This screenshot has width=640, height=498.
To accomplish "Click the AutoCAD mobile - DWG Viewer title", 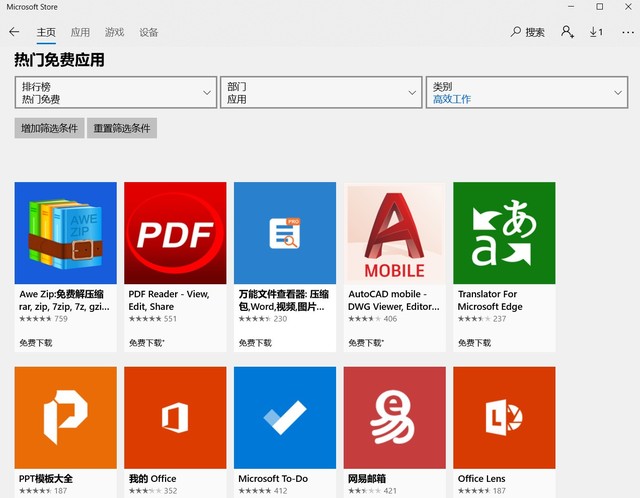I will point(394,300).
